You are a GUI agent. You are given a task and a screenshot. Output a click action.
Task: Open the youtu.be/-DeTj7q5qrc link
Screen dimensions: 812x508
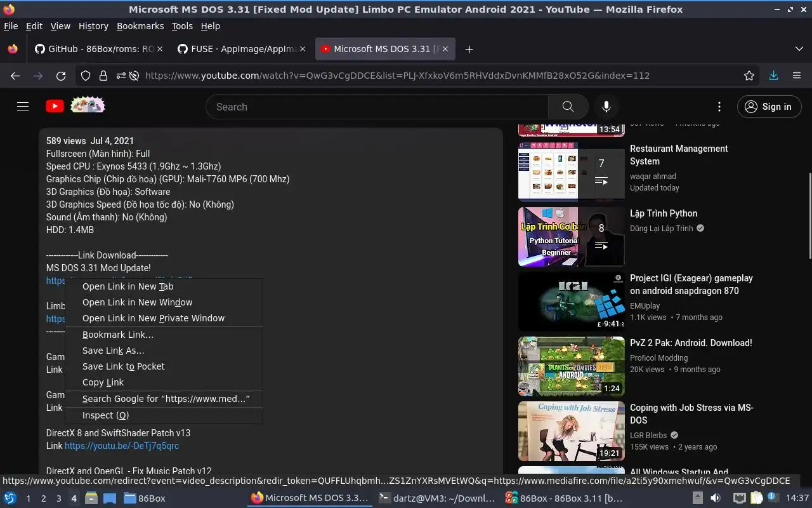[x=122, y=446]
